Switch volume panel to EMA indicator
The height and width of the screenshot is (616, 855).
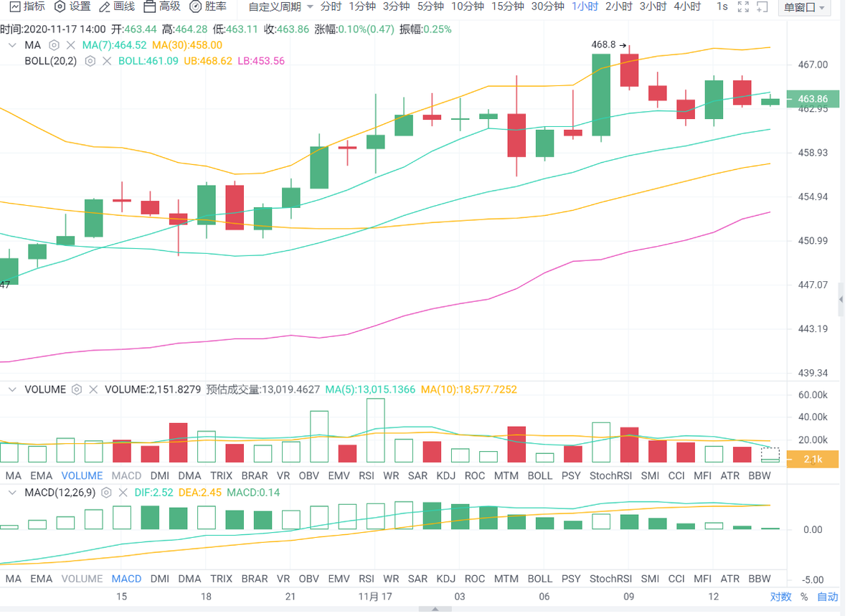(x=42, y=475)
